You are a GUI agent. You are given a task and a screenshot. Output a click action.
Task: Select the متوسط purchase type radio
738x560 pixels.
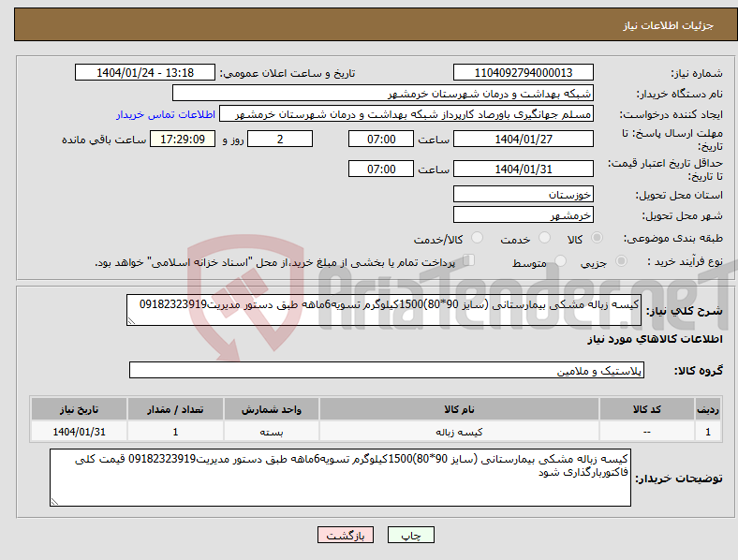point(560,260)
